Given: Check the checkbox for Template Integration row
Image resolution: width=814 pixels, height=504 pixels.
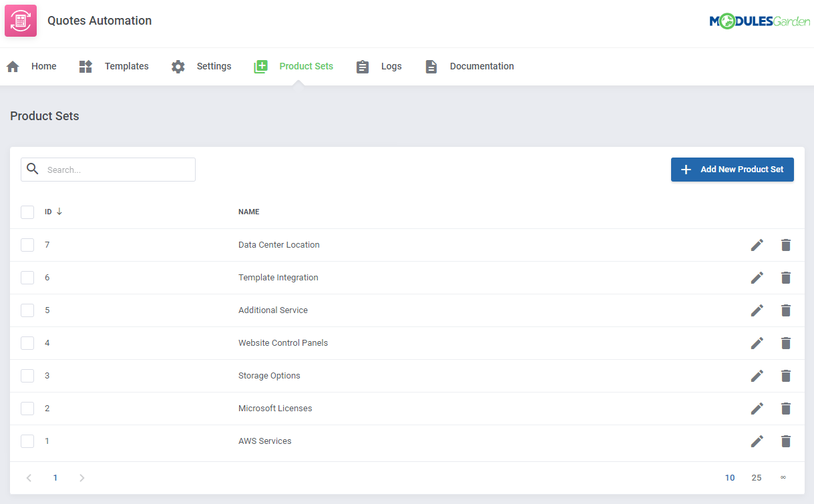Looking at the screenshot, I should (27, 278).
